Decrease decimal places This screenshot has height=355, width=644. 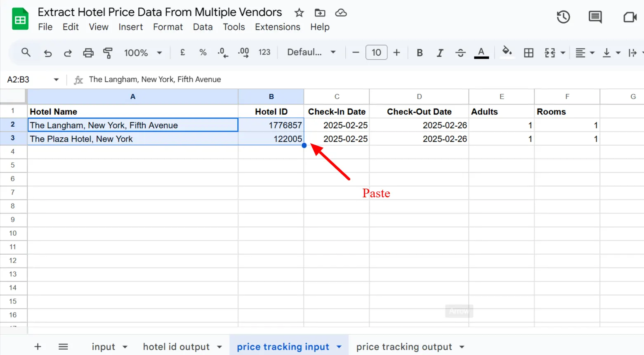pos(223,52)
